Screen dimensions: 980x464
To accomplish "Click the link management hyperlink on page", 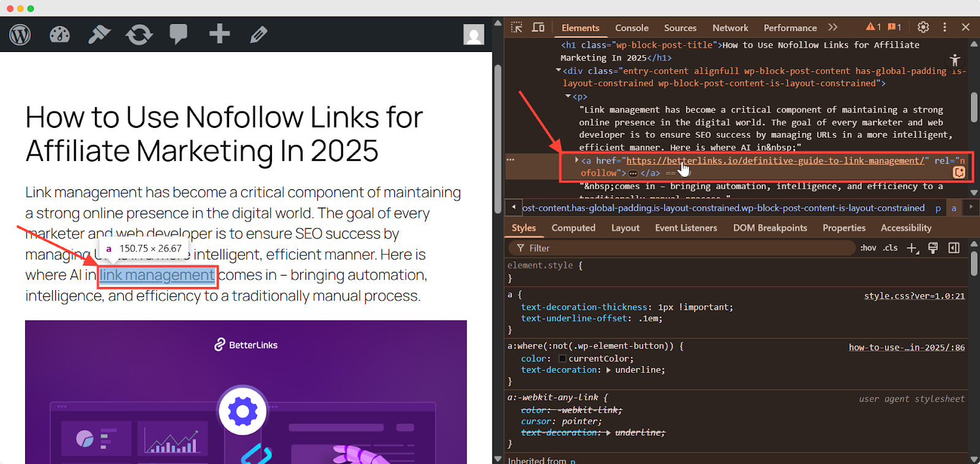I will pyautogui.click(x=157, y=275).
